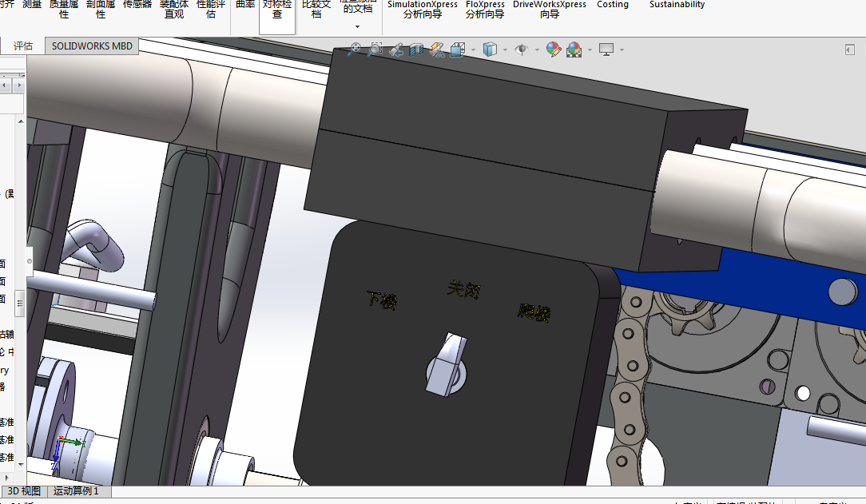
Task: Open the Dynamic Annotation Views icon
Action: 436,50
